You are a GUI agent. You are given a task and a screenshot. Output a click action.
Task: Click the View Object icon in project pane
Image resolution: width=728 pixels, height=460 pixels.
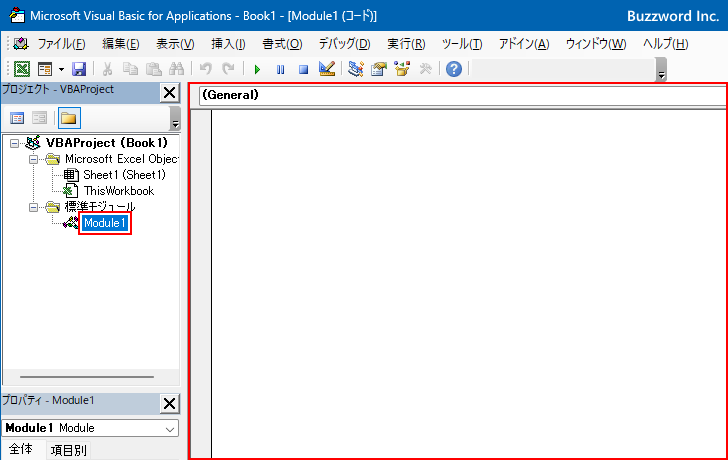pos(40,118)
